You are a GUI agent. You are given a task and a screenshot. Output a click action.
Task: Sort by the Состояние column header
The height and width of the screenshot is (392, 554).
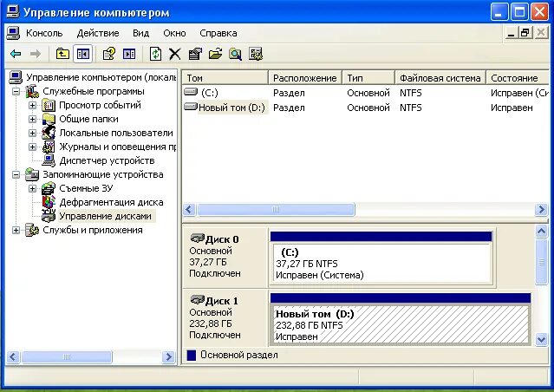pos(518,78)
